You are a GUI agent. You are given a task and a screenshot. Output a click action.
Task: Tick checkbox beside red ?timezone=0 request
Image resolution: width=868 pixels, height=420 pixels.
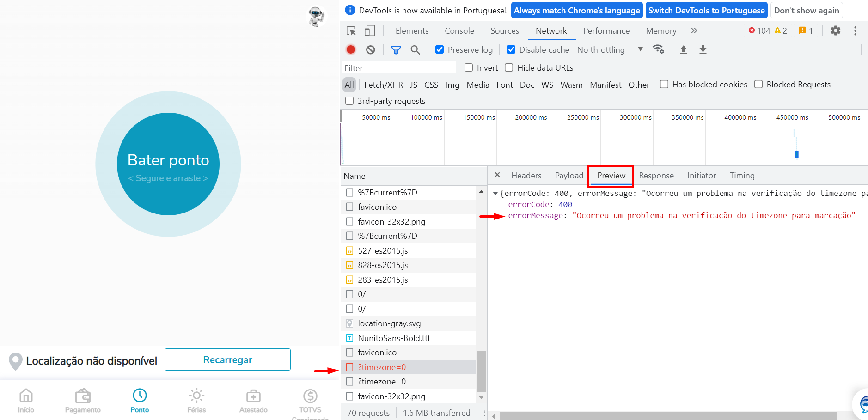350,367
